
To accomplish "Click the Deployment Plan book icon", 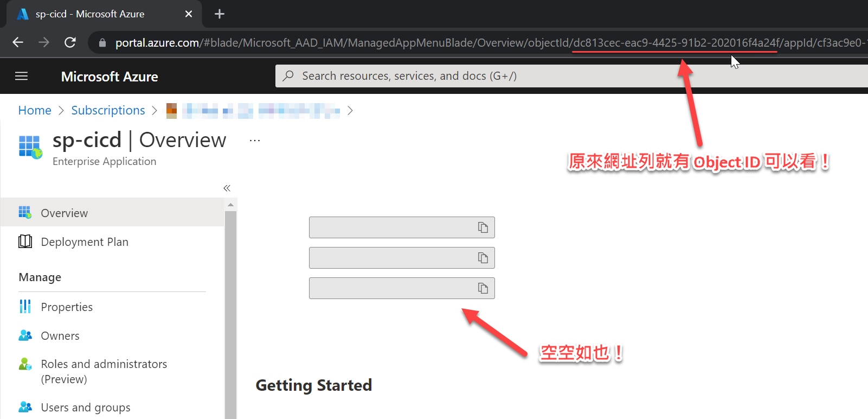I will point(25,242).
